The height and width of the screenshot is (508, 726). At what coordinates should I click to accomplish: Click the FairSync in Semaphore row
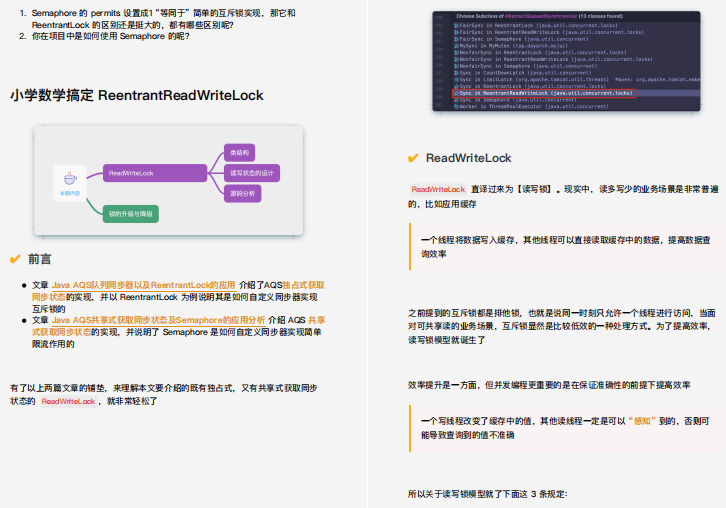click(521, 39)
